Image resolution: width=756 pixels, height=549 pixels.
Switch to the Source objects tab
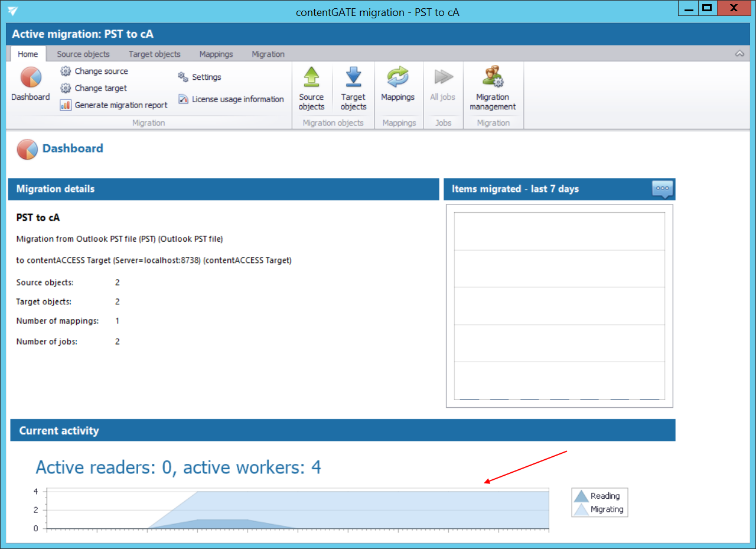point(83,54)
